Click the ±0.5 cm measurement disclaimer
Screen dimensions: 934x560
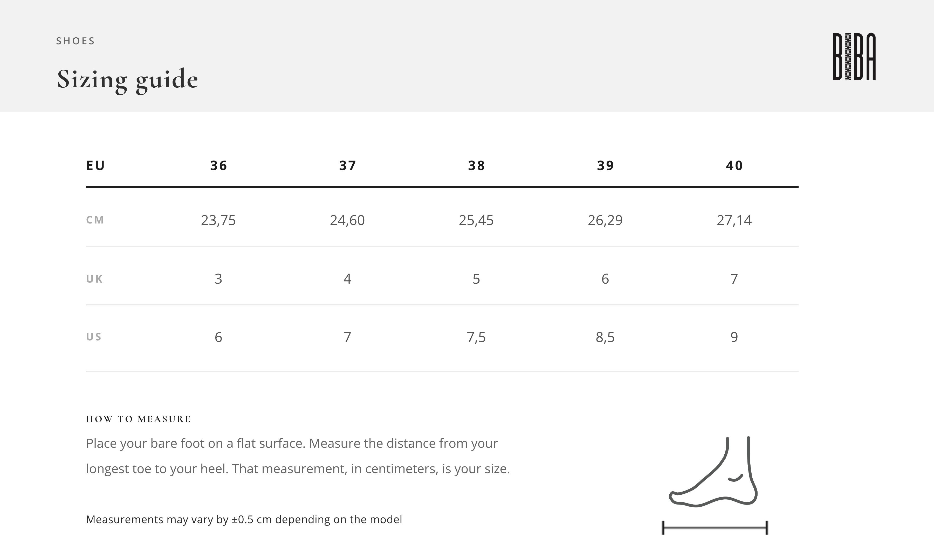click(x=244, y=520)
